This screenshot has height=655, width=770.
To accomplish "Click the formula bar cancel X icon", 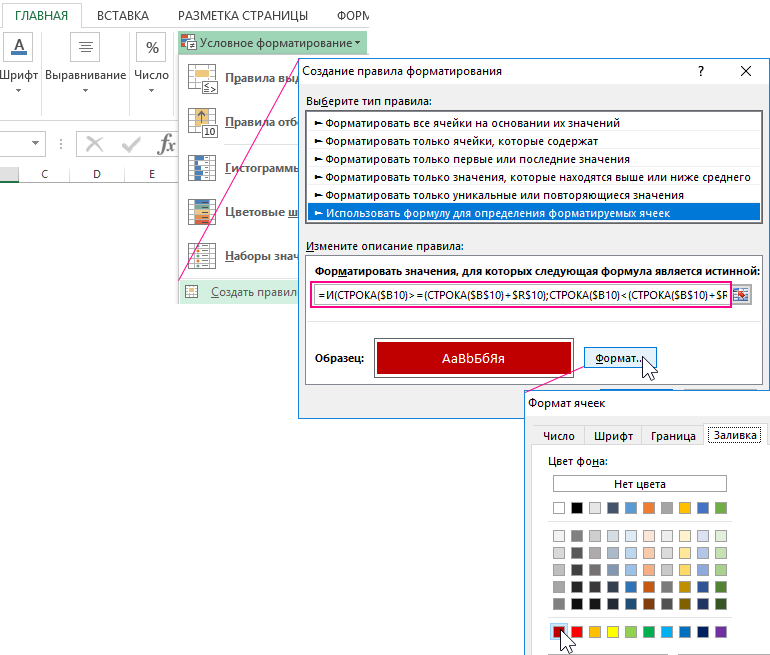I will coord(95,144).
